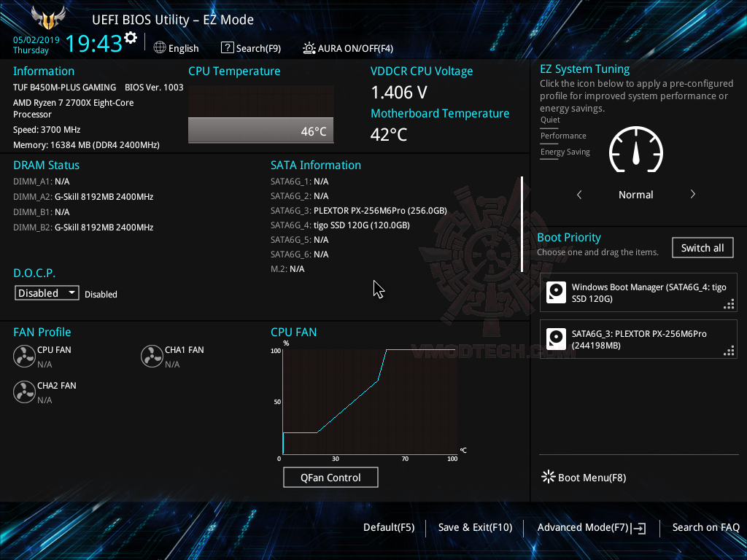Click VDDCR CPU Voltage 1.406 V value
This screenshot has height=560, width=747.
coord(399,93)
